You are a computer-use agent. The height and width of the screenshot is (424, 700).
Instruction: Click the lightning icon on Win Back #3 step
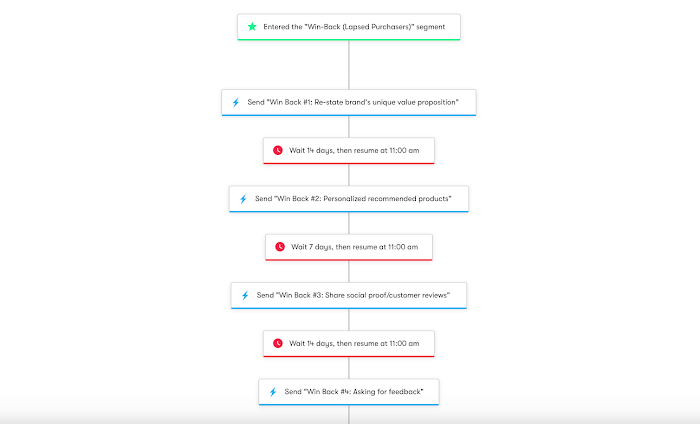(245, 295)
